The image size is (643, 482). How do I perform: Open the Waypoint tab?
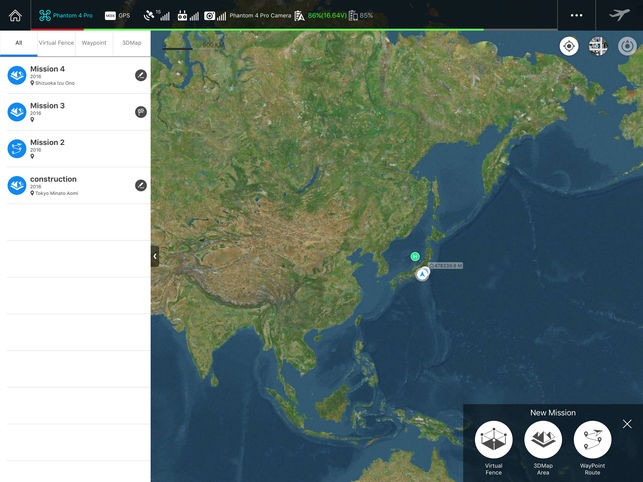[94, 43]
